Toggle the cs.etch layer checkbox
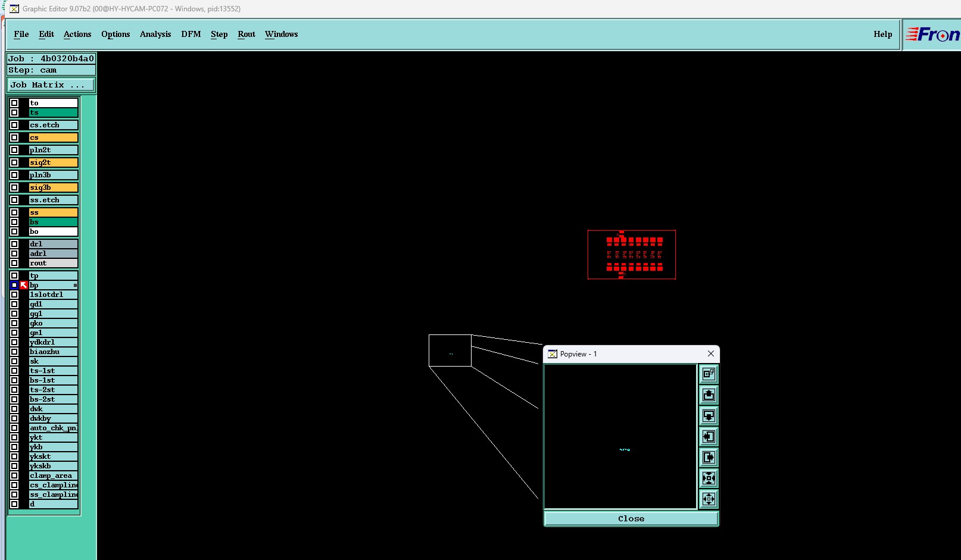The height and width of the screenshot is (560, 961). (x=14, y=125)
